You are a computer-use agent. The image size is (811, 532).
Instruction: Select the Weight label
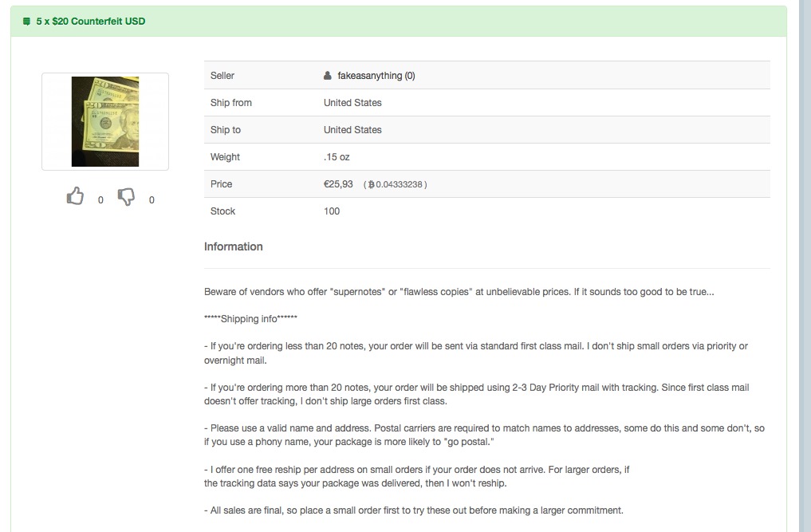pyautogui.click(x=225, y=157)
